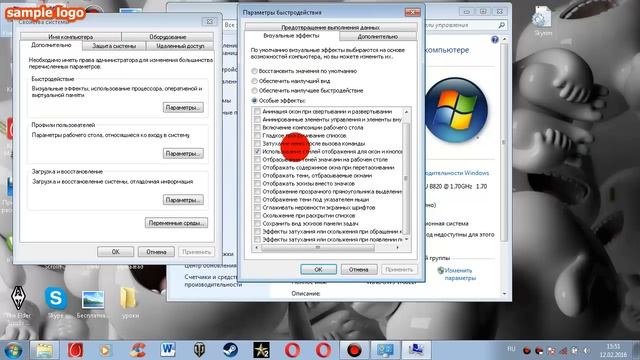Check Анимированные элементы управления checkbox
640x360 pixels.
click(257, 120)
